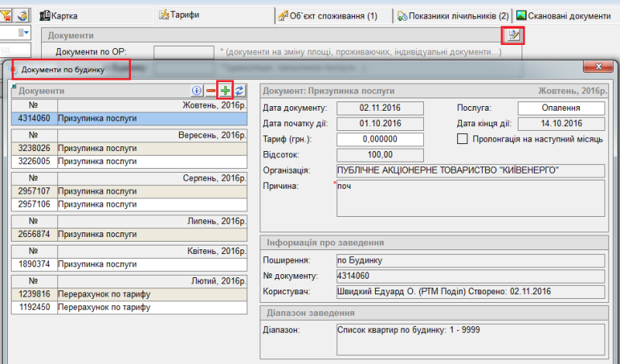Open the document editor icon in the Документи header

tap(513, 35)
